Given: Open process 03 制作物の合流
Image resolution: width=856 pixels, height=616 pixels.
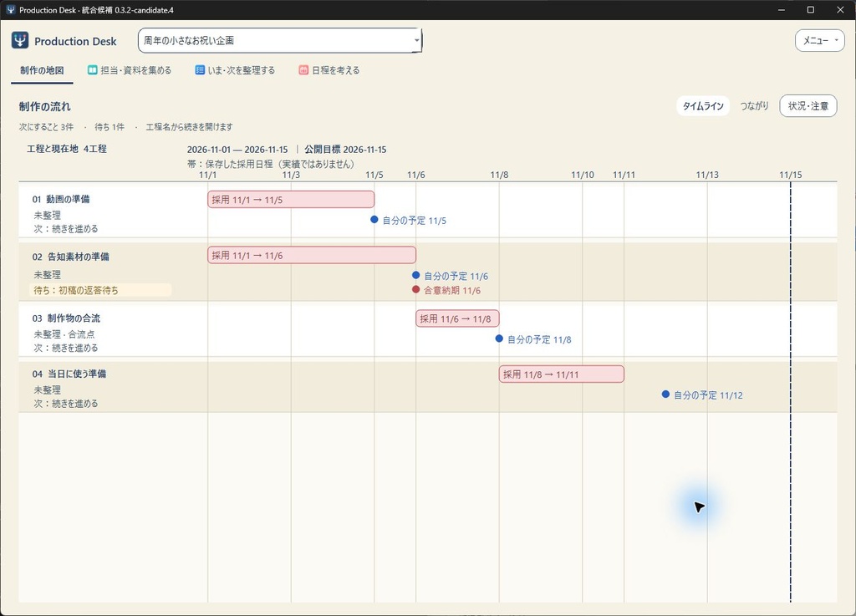Looking at the screenshot, I should coord(66,318).
